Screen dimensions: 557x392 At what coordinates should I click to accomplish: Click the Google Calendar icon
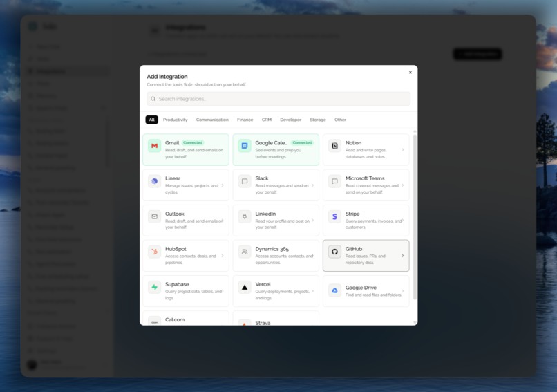pyautogui.click(x=245, y=146)
